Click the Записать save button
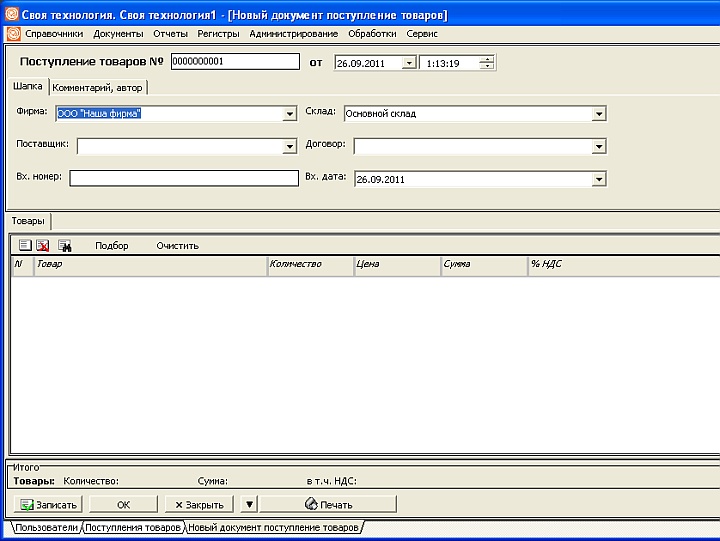The width and height of the screenshot is (720, 541). pos(48,504)
